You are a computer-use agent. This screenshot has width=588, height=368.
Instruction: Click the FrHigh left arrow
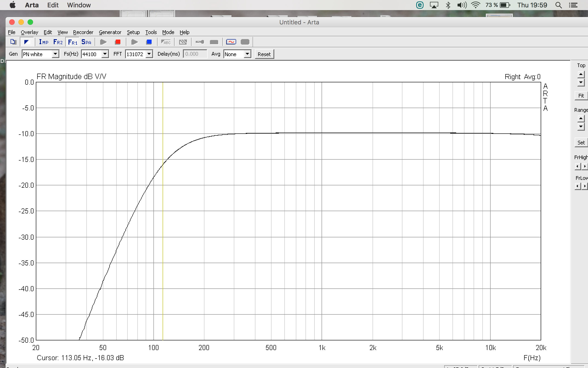pos(578,166)
